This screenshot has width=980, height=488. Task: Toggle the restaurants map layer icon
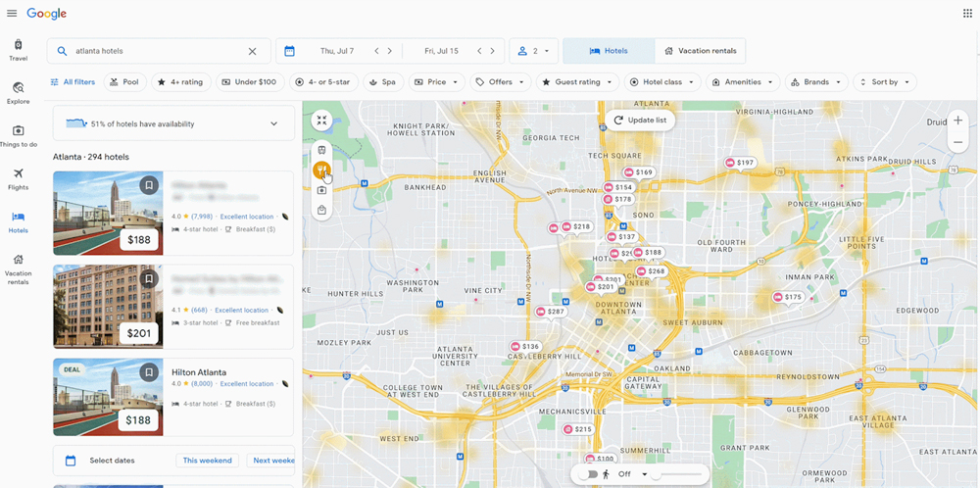[x=321, y=171]
